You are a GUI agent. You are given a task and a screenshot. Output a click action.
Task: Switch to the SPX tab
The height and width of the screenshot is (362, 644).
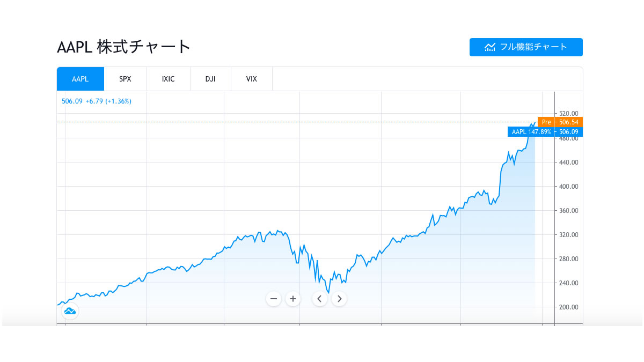(x=125, y=79)
